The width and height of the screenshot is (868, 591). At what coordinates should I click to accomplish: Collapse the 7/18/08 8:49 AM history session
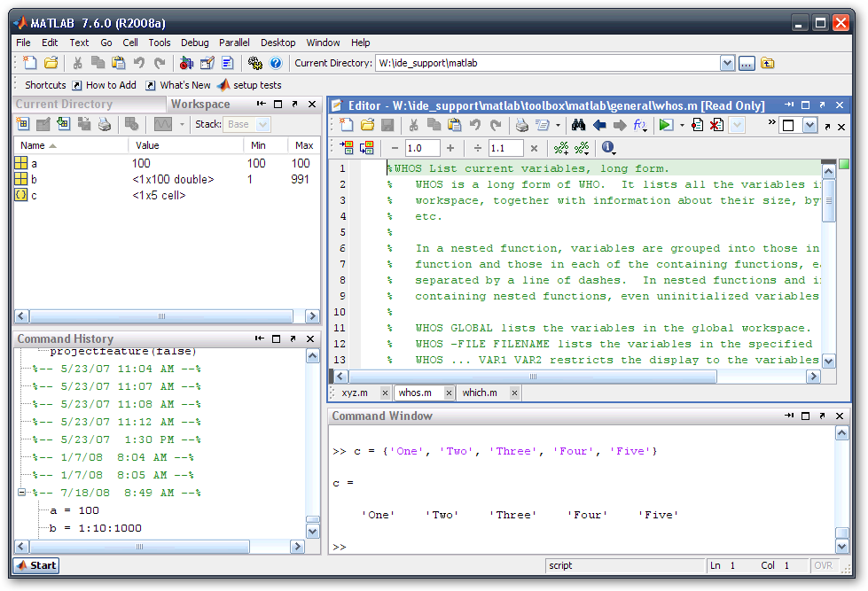[x=22, y=493]
